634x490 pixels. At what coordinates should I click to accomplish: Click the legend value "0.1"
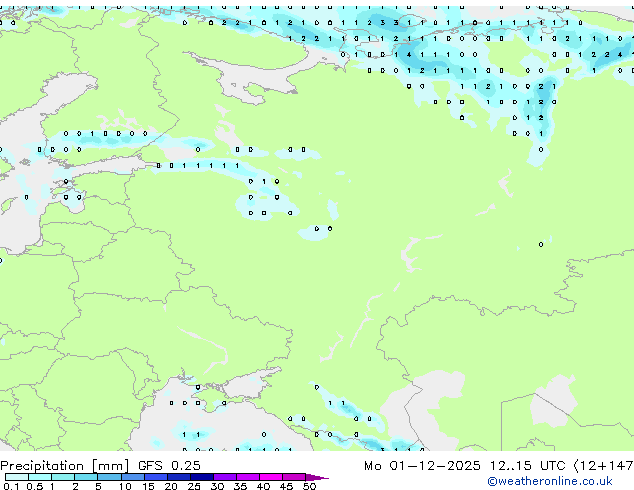(x=11, y=486)
